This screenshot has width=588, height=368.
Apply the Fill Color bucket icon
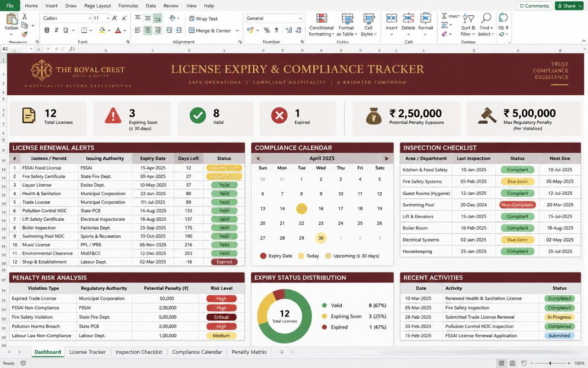(x=102, y=30)
